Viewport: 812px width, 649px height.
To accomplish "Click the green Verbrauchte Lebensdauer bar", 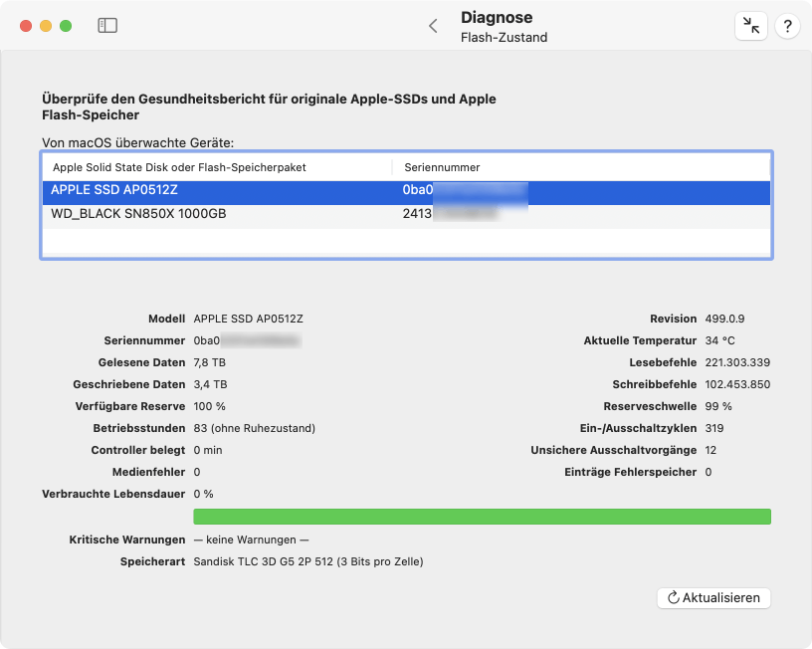I will (482, 517).
